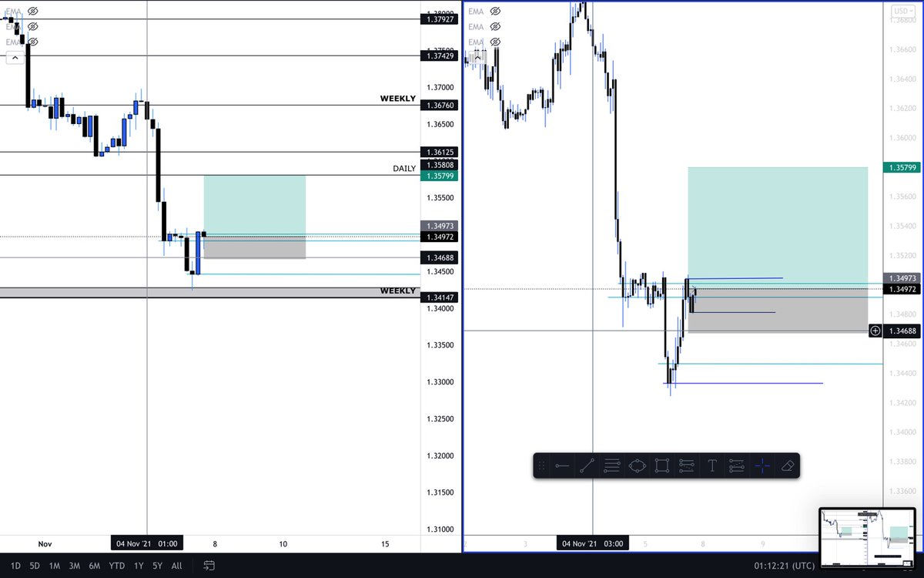
Task: Collapse the indicator legend in right chart
Action: coord(477,57)
